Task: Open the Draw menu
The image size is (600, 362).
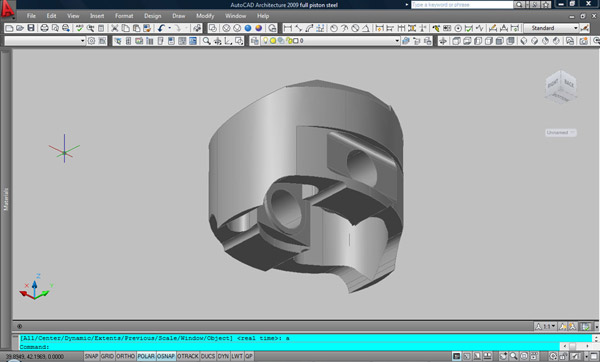Action: pos(178,16)
